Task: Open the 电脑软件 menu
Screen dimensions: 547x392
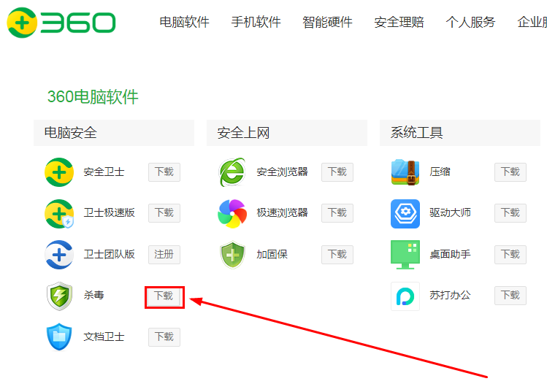Action: click(x=184, y=22)
